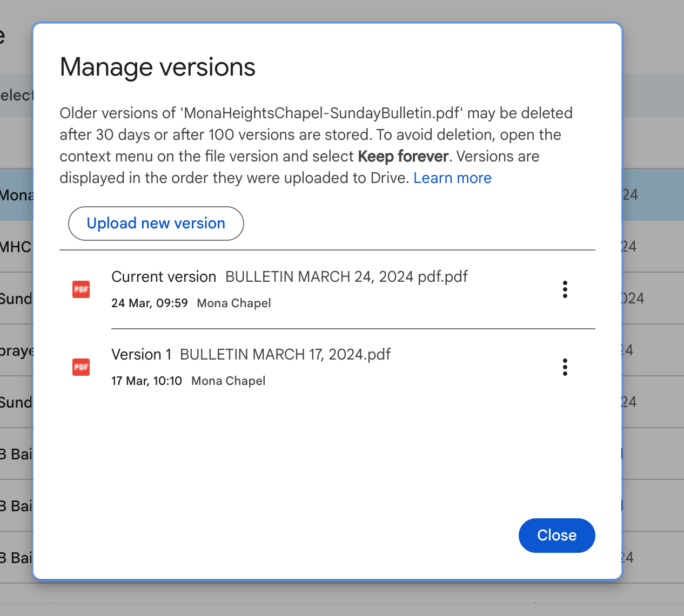This screenshot has width=684, height=616.
Task: Select filename BULLETIN MARCH 17, 2024.pdf
Action: coord(285,354)
